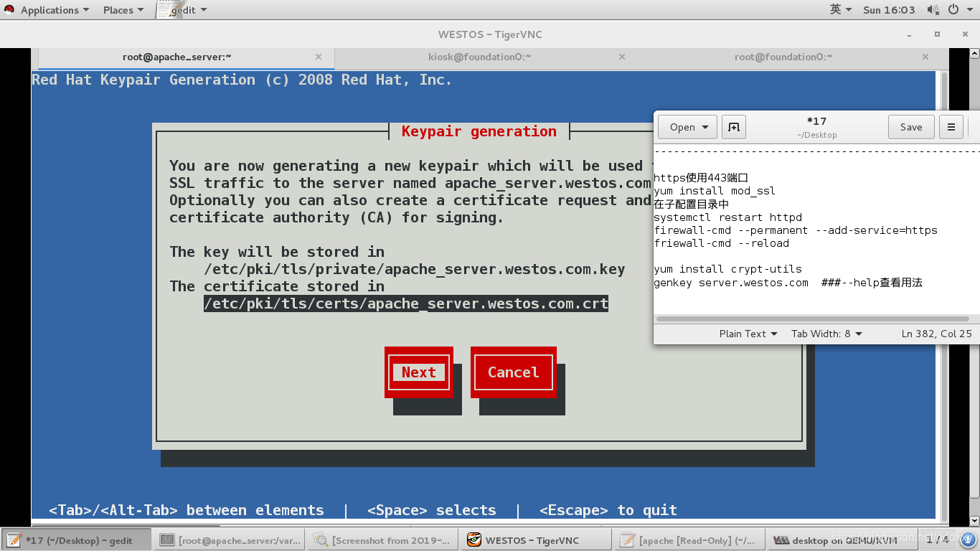Open *17 gedit in the taskbar
Viewport: 980px width, 551px height.
pos(77,540)
